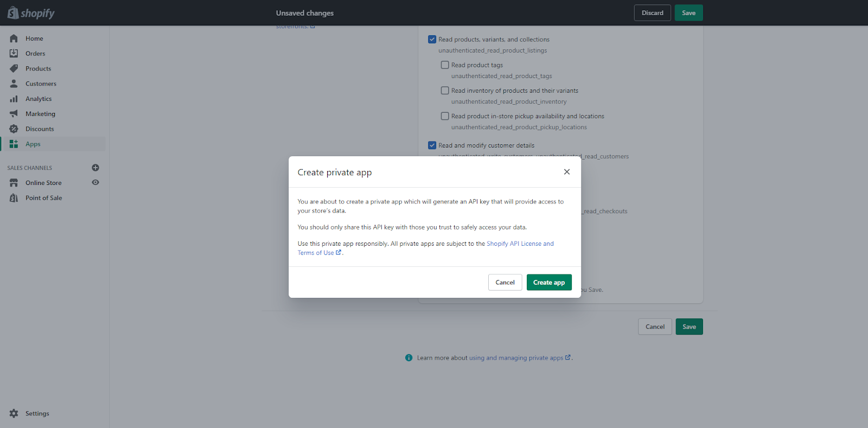The image size is (868, 428).
Task: Open Point of Sale channel
Action: (x=43, y=198)
